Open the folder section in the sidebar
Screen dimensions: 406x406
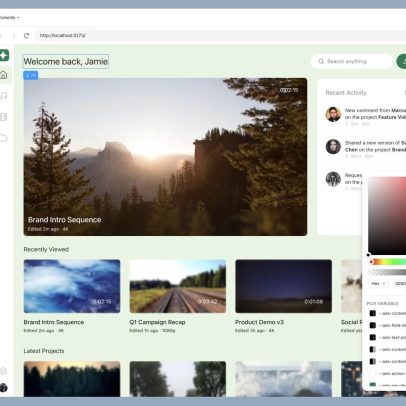3,138
